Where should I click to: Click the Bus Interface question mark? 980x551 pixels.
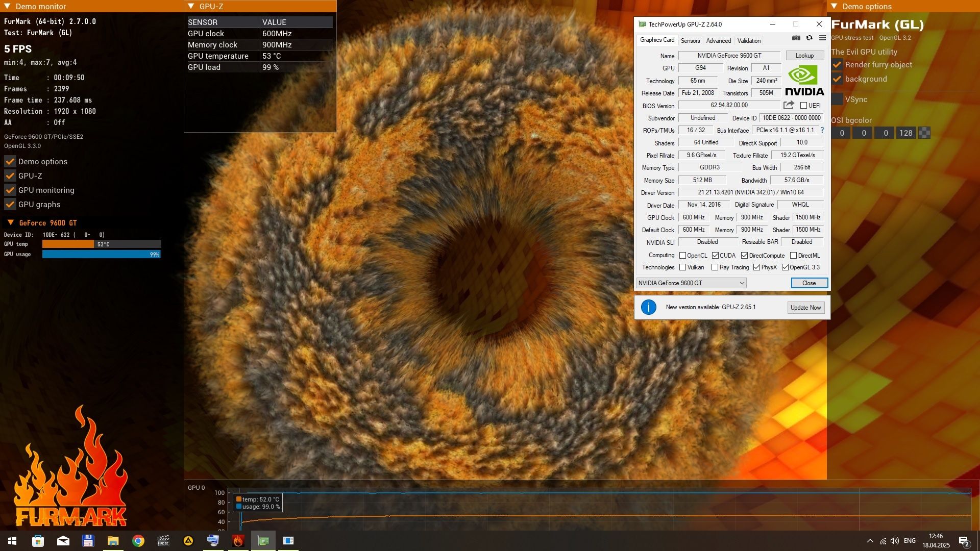tap(822, 130)
